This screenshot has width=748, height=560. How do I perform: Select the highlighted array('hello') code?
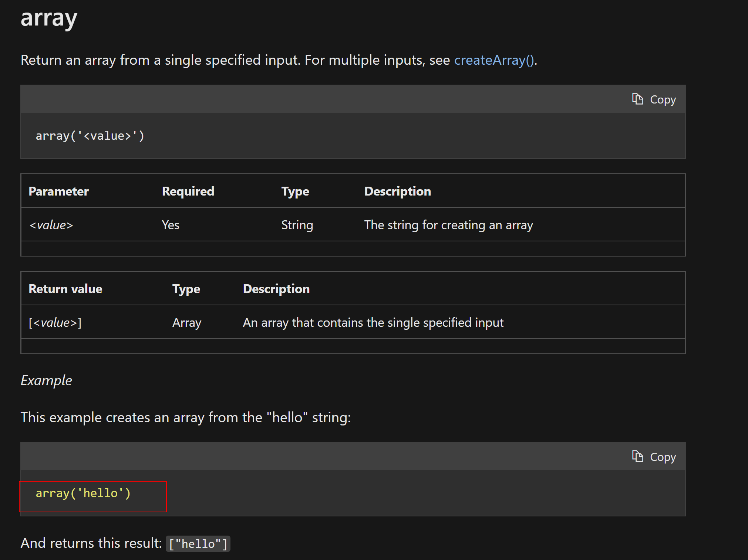[x=83, y=493]
